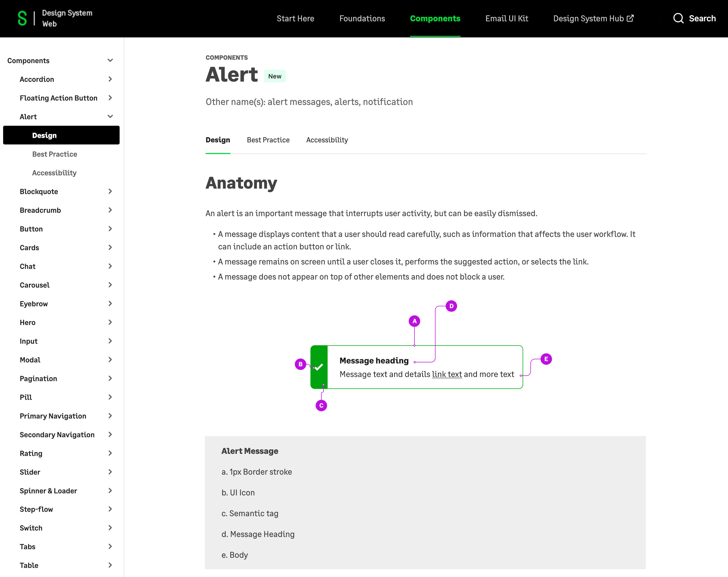The height and width of the screenshot is (577, 728).
Task: Open the Modal sidebar item
Action: pos(30,360)
